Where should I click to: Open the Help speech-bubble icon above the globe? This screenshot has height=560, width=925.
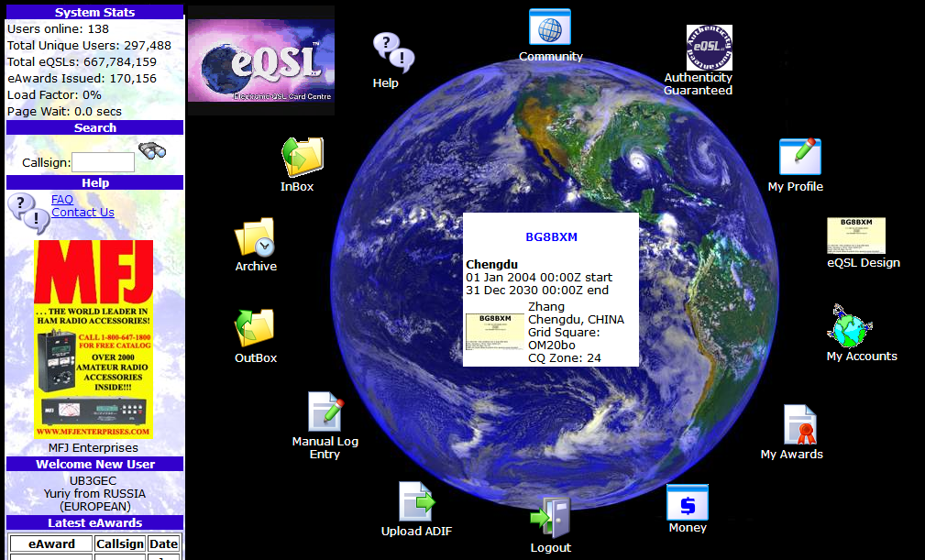coord(393,52)
